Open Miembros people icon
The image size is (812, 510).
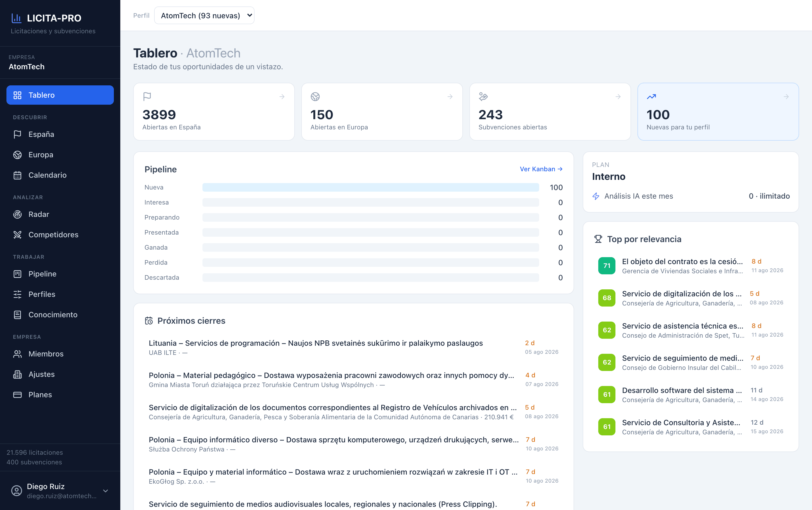(17, 354)
